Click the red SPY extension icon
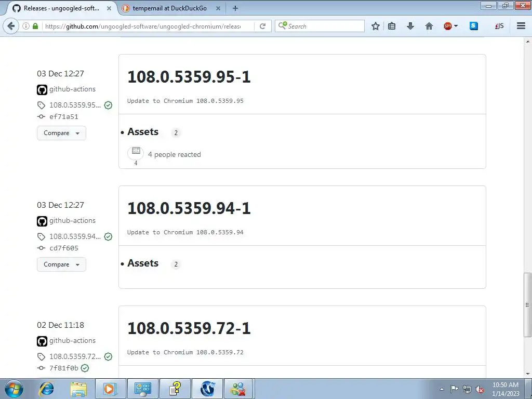 448,26
